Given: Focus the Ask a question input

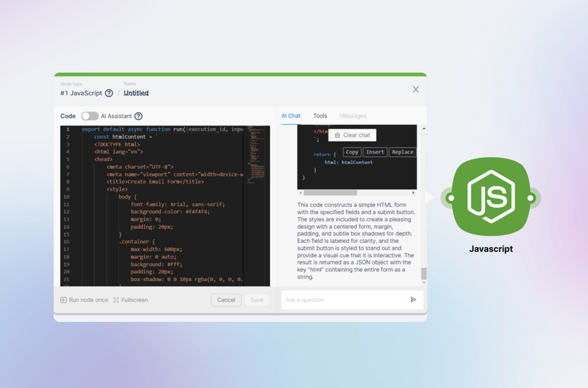Looking at the screenshot, I should [x=344, y=300].
